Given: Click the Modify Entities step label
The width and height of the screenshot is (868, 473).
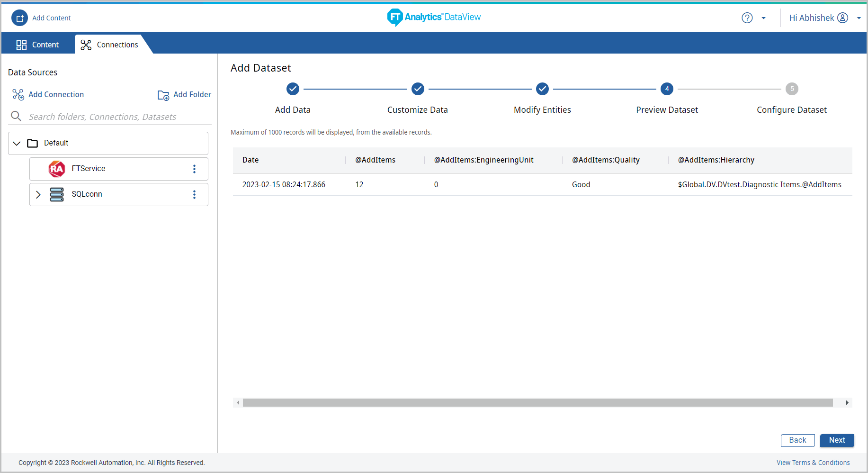Looking at the screenshot, I should click(542, 110).
